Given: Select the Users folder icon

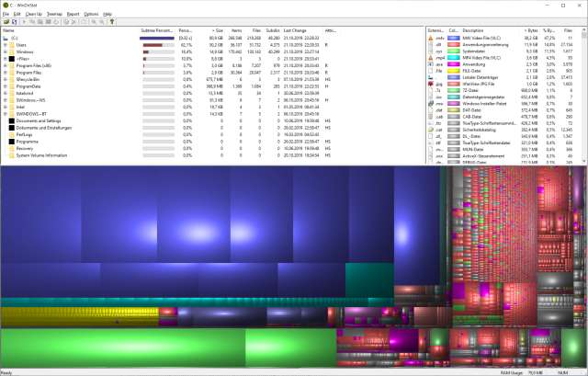Looking at the screenshot, I should (12, 44).
